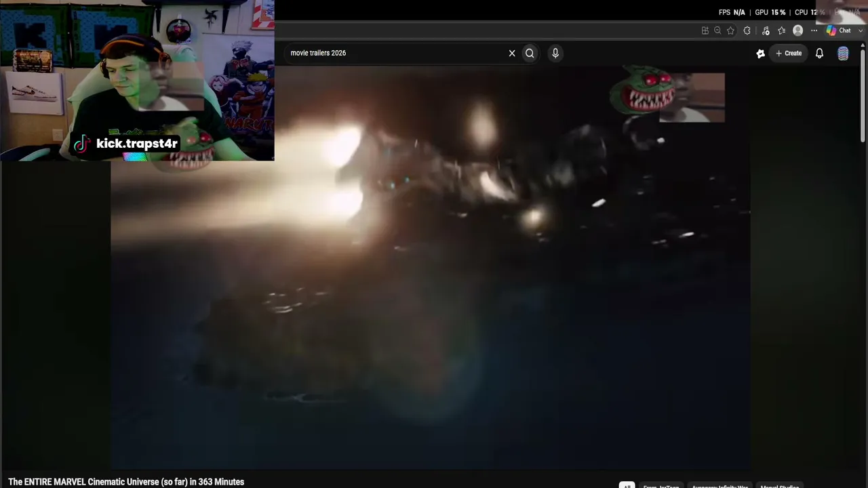Run the search using the magnifier button
This screenshot has width=868, height=488.
tap(530, 53)
